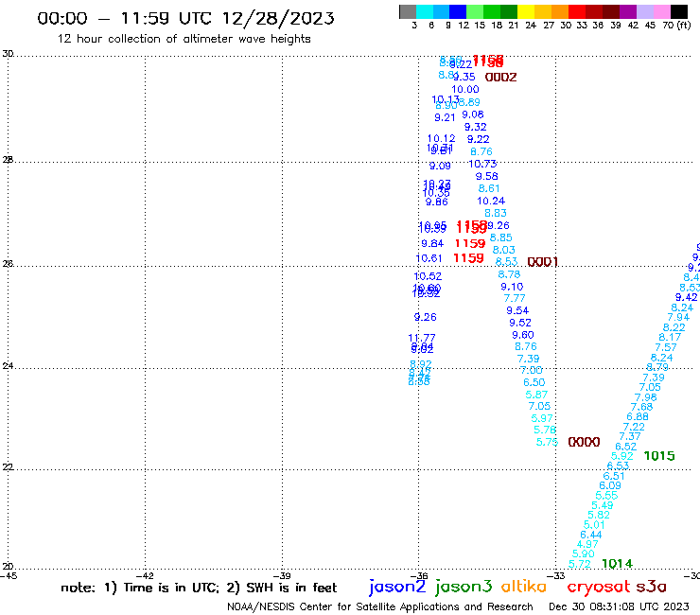Click the wave height value 9.58
Viewport: 700px width, 615px height.
point(486,176)
